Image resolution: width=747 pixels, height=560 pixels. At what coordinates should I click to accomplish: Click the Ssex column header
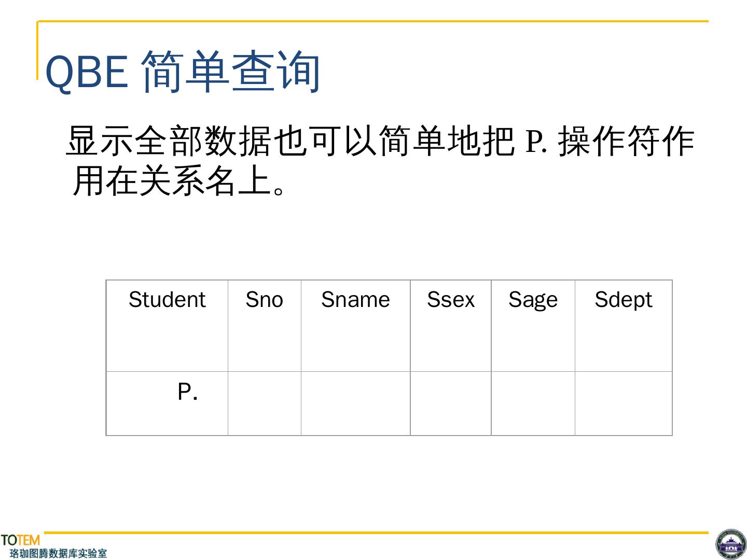tap(450, 300)
